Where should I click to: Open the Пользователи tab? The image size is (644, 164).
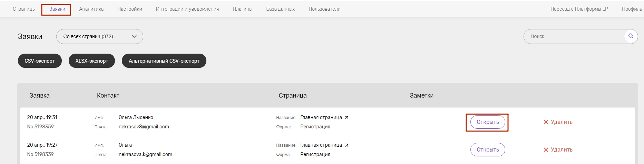tap(325, 9)
